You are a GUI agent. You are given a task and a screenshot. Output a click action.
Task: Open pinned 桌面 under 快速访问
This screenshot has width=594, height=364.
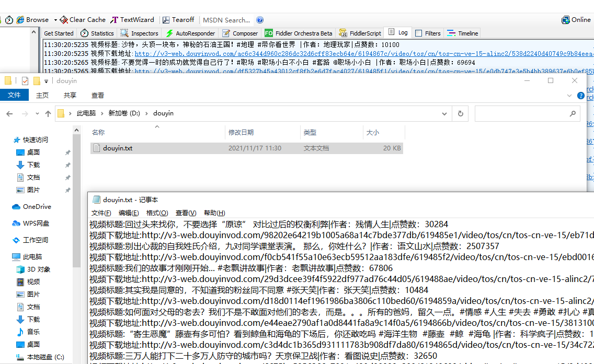28,152
